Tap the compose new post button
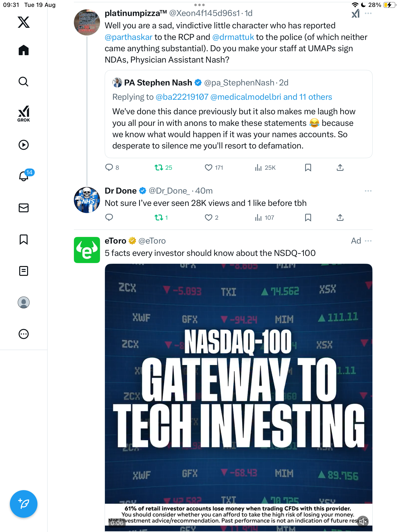Image resolution: width=399 pixels, height=532 pixels. pyautogui.click(x=24, y=504)
